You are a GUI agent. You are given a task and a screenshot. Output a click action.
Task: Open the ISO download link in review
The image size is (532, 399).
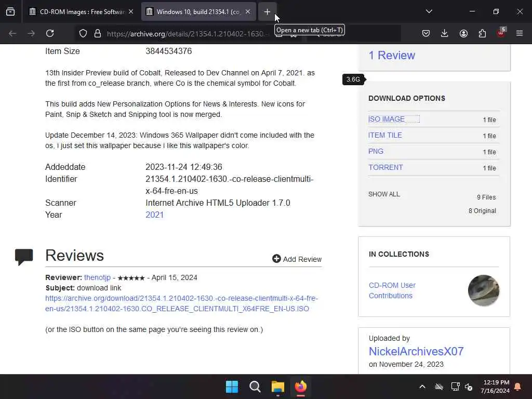point(181,303)
